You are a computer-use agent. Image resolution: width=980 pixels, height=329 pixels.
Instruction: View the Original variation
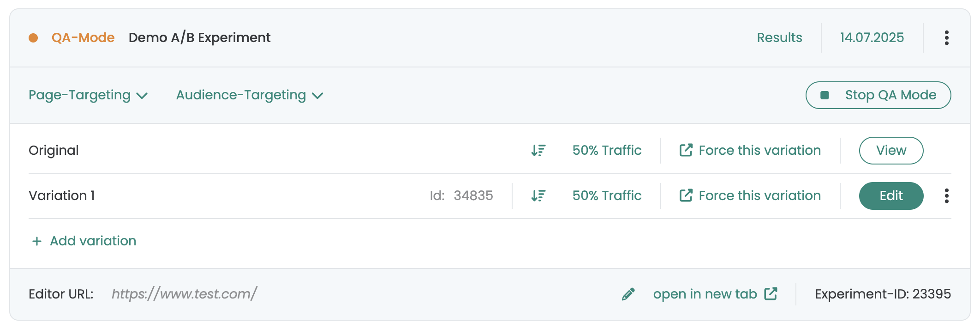[891, 151]
